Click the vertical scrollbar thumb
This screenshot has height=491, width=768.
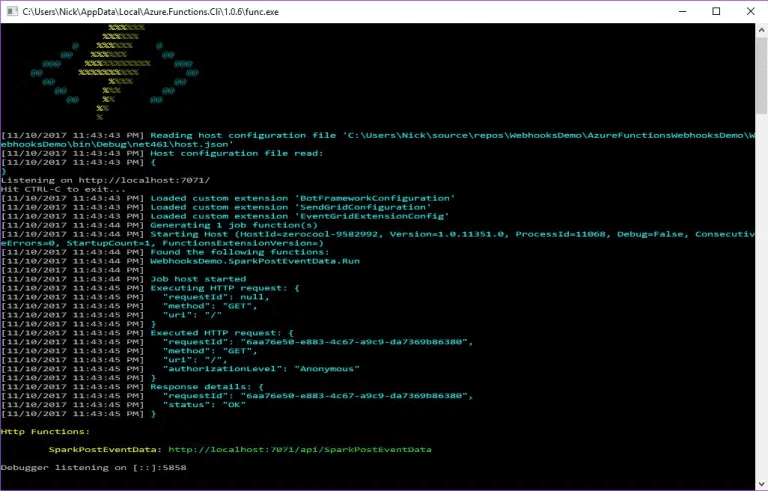click(x=762, y=75)
